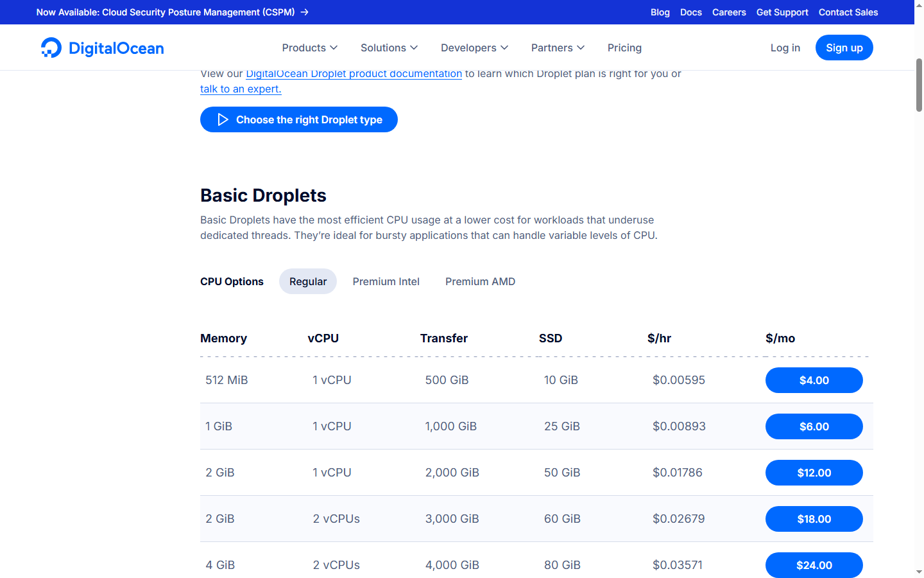Screen dimensions: 924x578
Task: Open the Blog link in top bar
Action: pyautogui.click(x=660, y=12)
